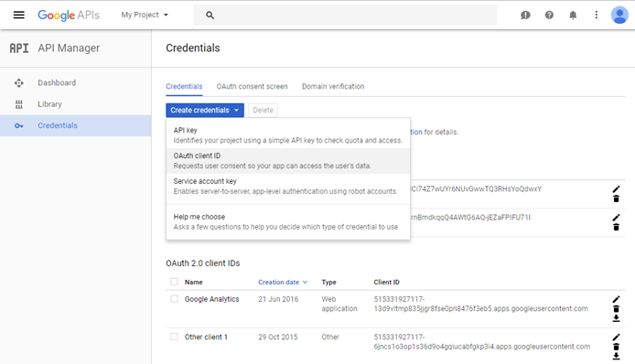Choose OAuth client ID option
The width and height of the screenshot is (635, 364).
288,161
